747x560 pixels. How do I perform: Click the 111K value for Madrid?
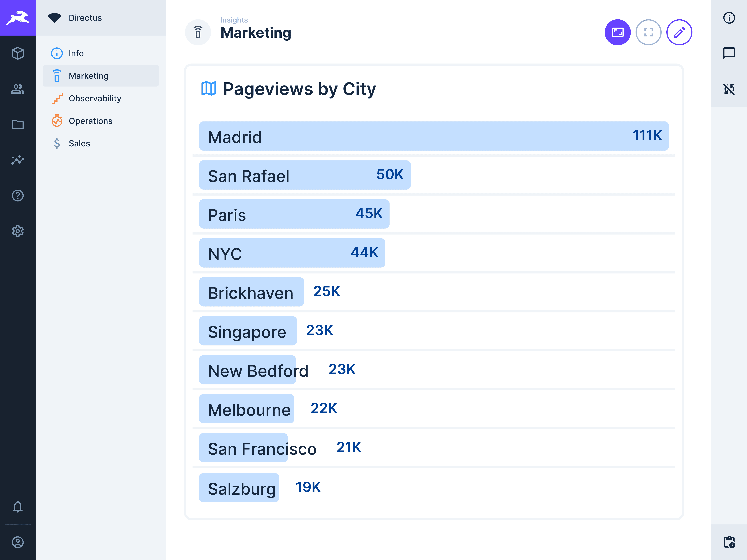click(x=647, y=135)
